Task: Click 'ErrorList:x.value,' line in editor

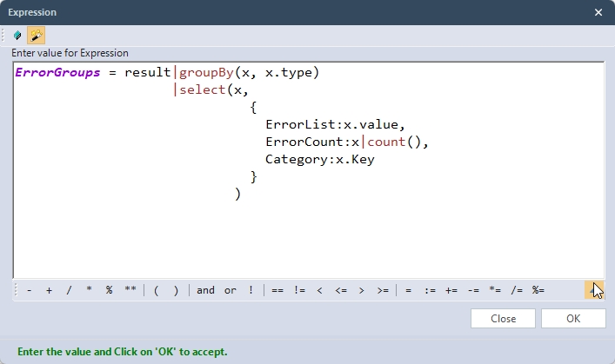Action: pos(335,124)
